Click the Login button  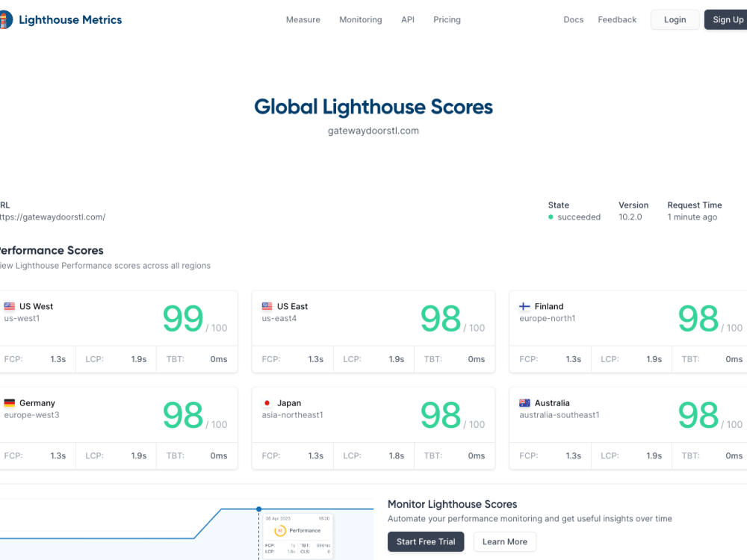coord(675,19)
